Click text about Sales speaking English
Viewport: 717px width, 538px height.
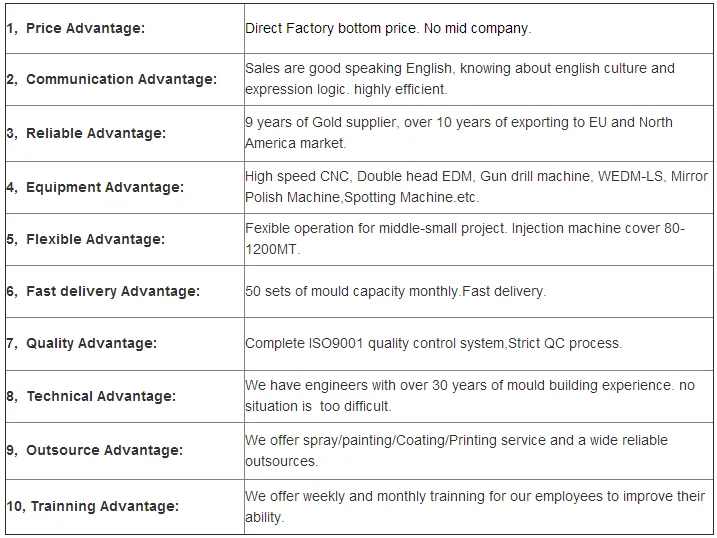[460, 79]
